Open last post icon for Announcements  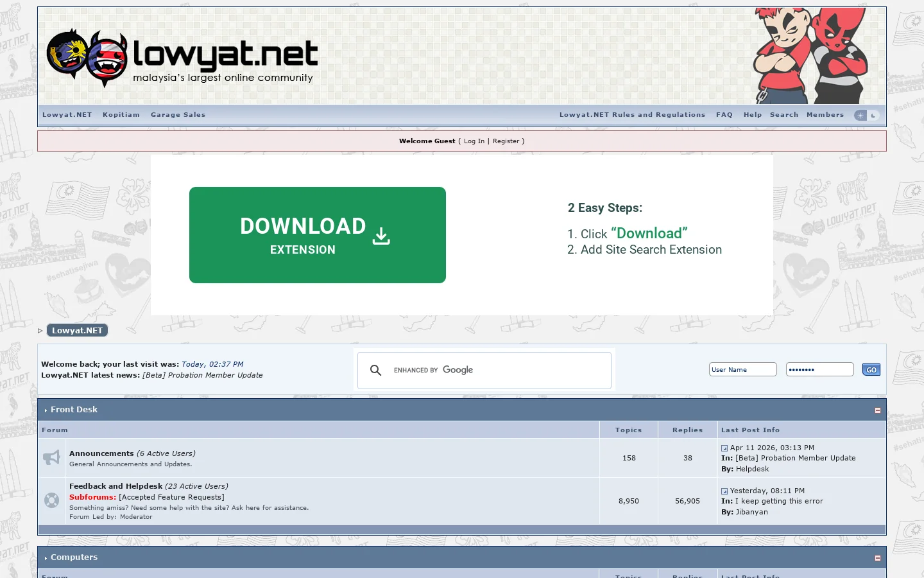724,448
